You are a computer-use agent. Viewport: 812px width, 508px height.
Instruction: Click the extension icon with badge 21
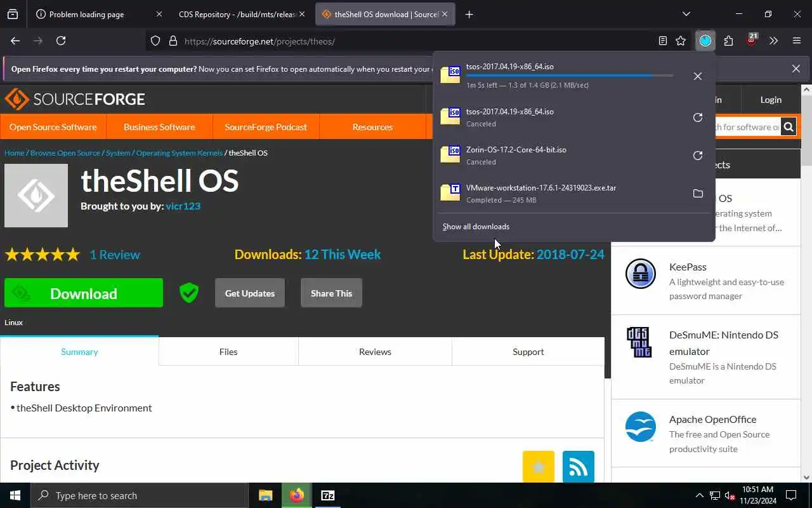[752, 40]
